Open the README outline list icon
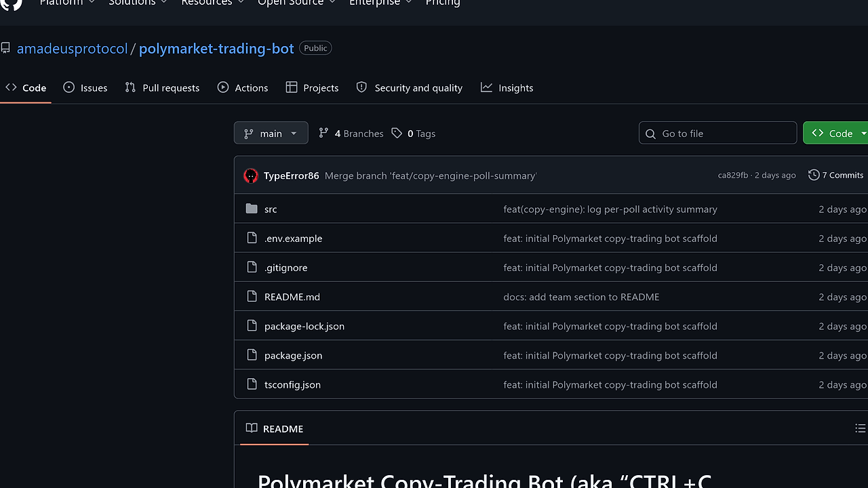The width and height of the screenshot is (868, 488). click(860, 428)
